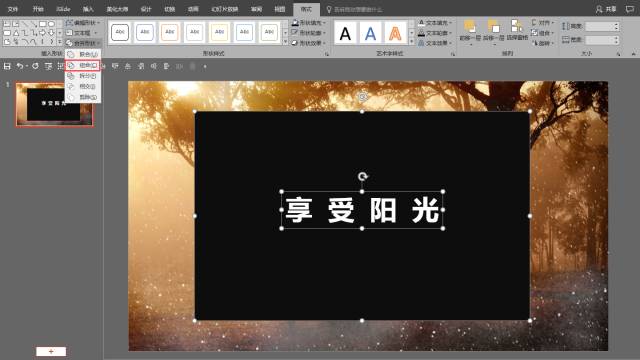Switch to the 开始 Home tab

(38, 9)
